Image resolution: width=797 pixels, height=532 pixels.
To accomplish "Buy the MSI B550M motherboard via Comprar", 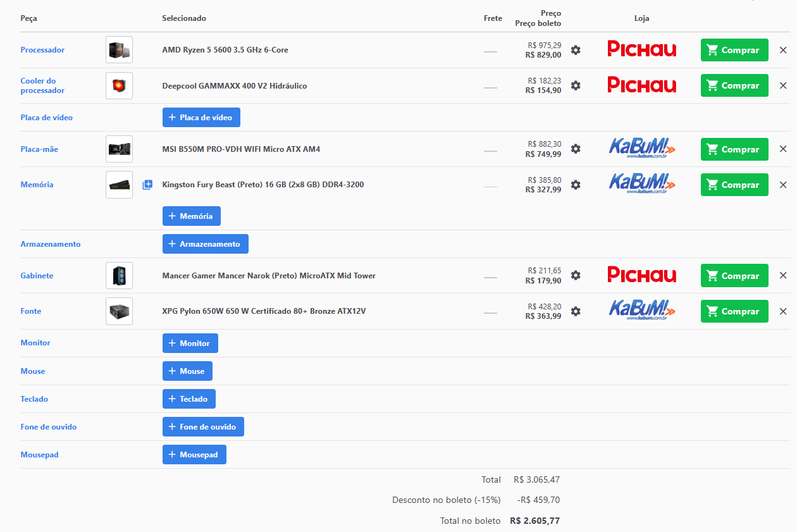I will 734,149.
